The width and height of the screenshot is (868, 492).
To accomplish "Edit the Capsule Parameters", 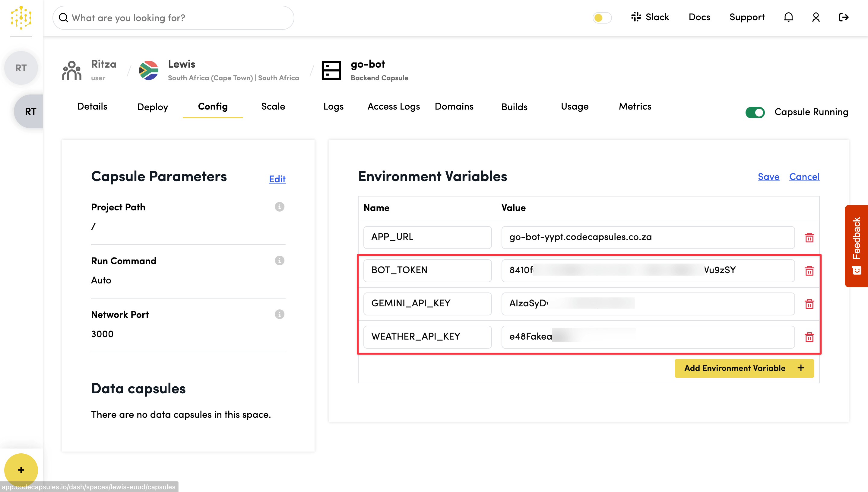I will [x=277, y=179].
